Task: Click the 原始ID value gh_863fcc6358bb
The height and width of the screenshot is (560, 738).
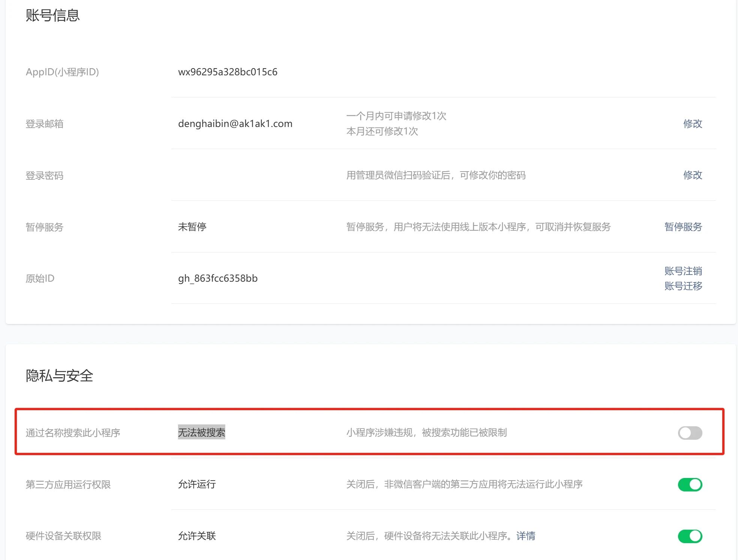Action: tap(218, 278)
